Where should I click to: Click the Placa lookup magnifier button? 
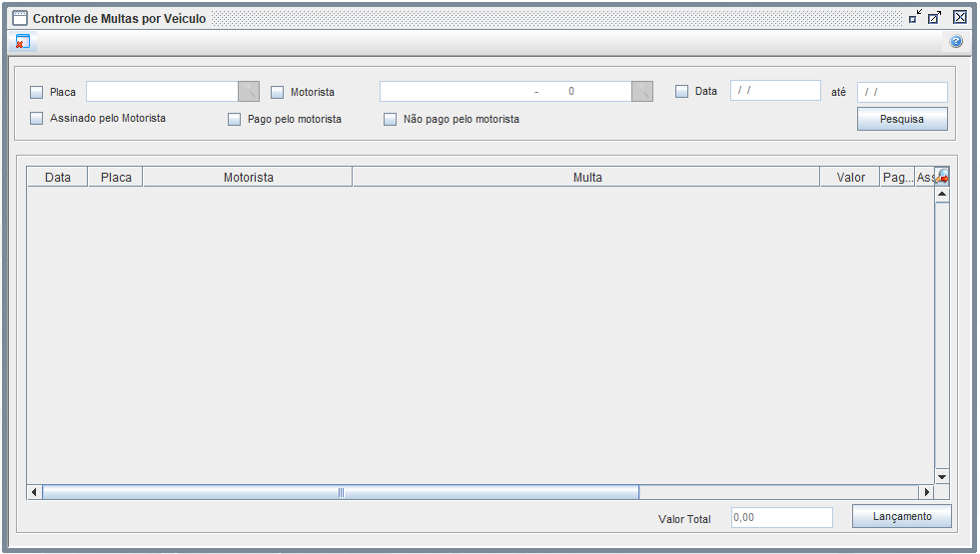pyautogui.click(x=248, y=92)
